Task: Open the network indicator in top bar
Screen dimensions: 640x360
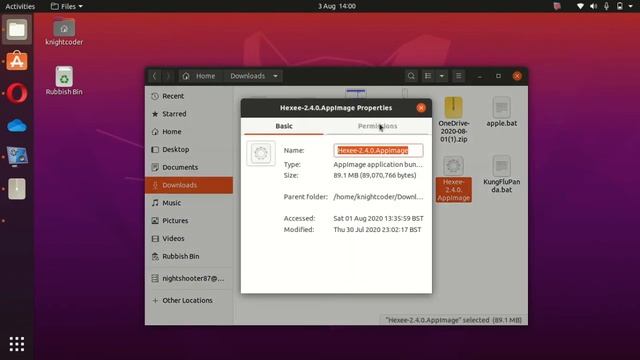Action: pyautogui.click(x=580, y=6)
